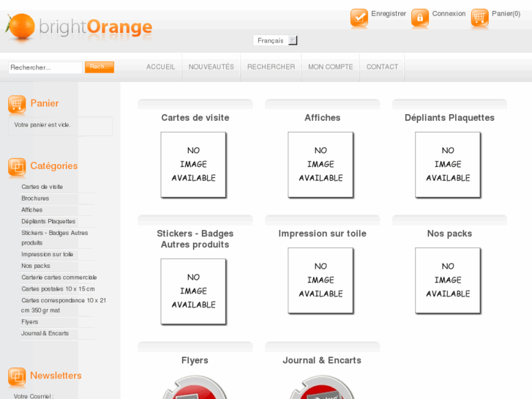Click the sidebar Panier cart icon
532x399 pixels.
17,104
